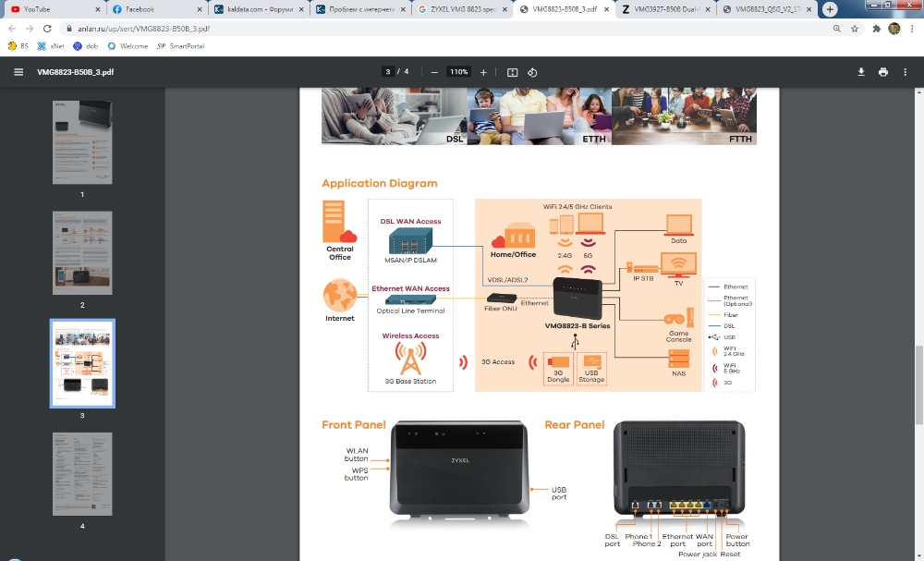Switch to the ZYXEL VMG 8823 Google tab
Screen dimensions: 924x561
coord(463,9)
